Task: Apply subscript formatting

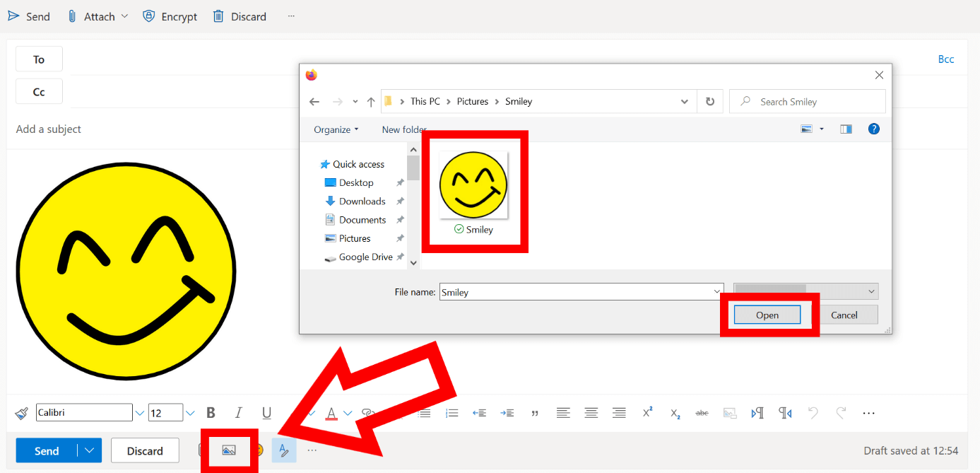Action: click(675, 414)
